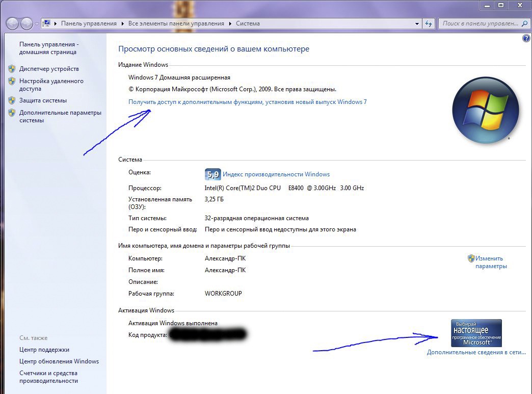Click the genuine Microsoft software badge
This screenshot has width=532, height=394.
(476, 333)
